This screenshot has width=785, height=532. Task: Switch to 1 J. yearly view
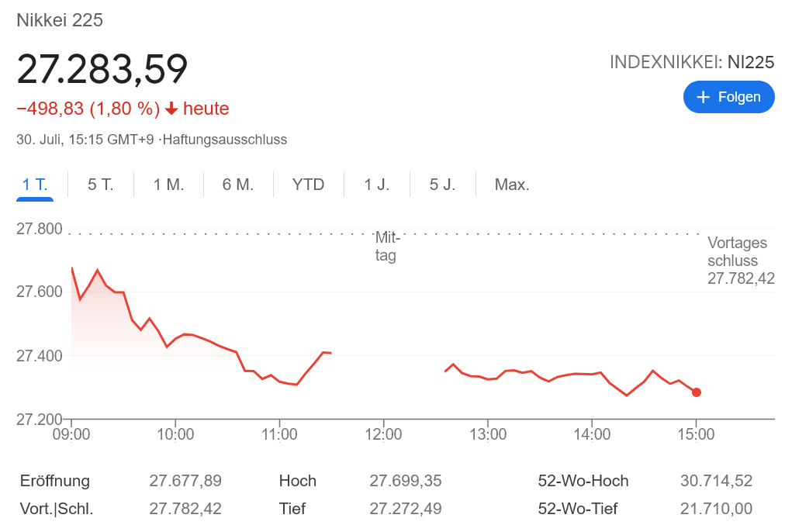(x=377, y=185)
